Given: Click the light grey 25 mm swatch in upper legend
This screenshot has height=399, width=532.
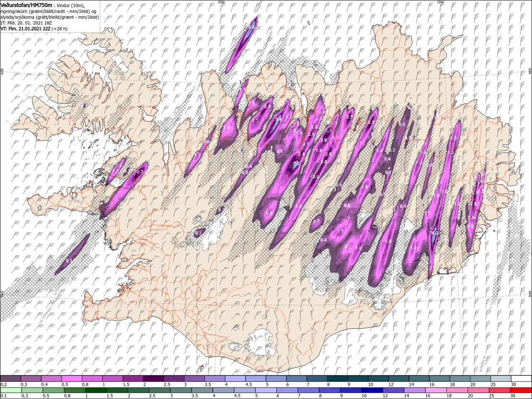Looking at the screenshot, I should pos(500,379).
